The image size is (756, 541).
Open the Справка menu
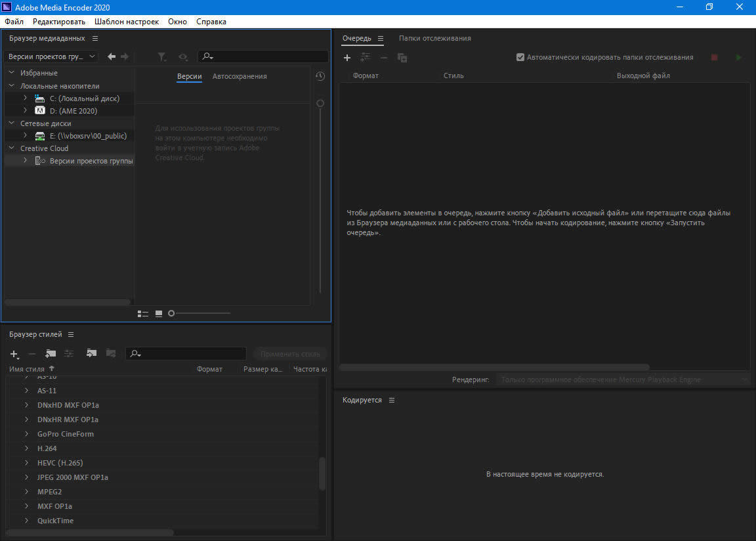pos(211,22)
